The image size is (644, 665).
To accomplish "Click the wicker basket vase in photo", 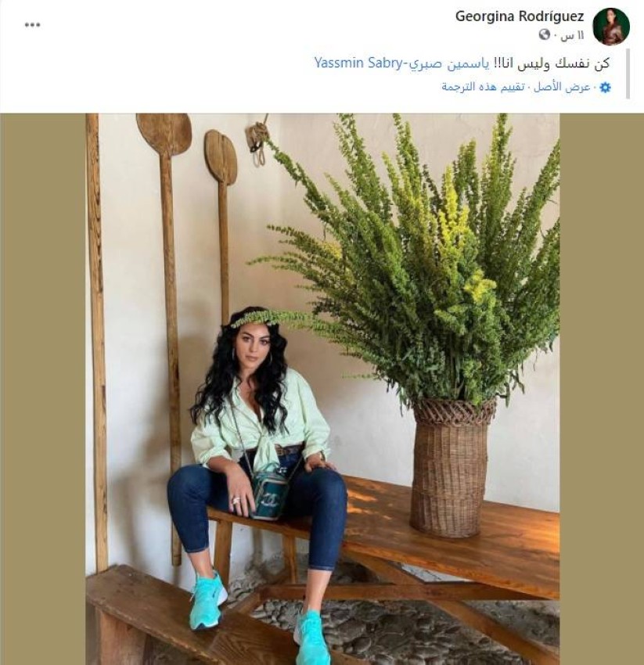I will [x=451, y=465].
